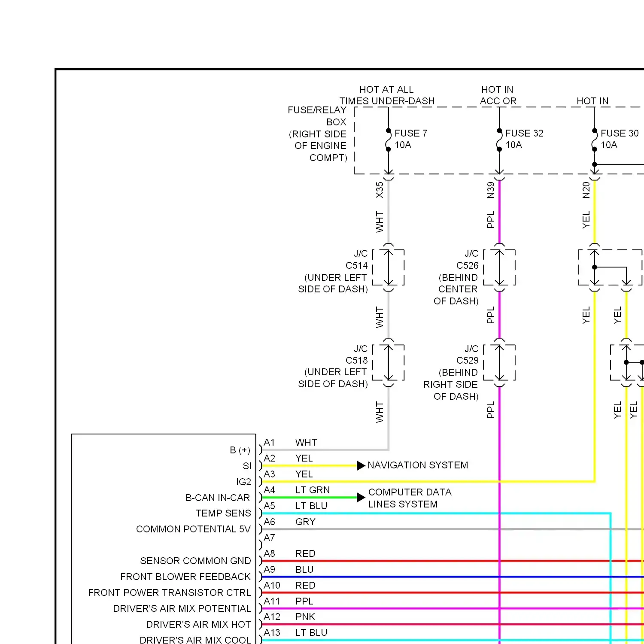Select the J/C C518 junction connector label
This screenshot has width=644, height=644.
click(x=333, y=366)
